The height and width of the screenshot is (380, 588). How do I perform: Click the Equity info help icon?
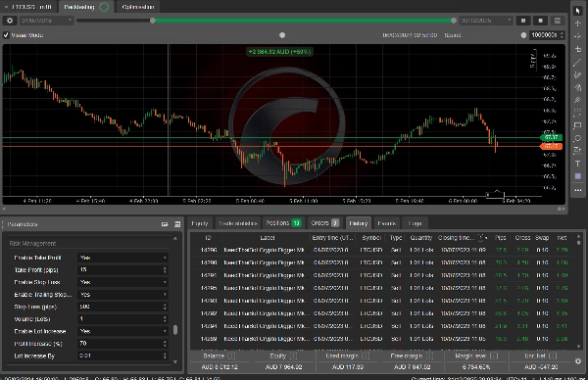pyautogui.click(x=293, y=356)
